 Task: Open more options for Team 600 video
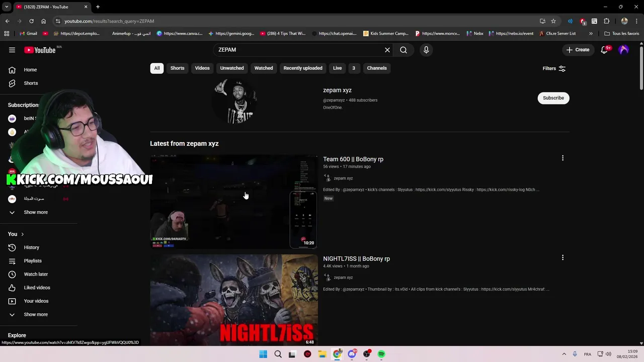click(562, 158)
